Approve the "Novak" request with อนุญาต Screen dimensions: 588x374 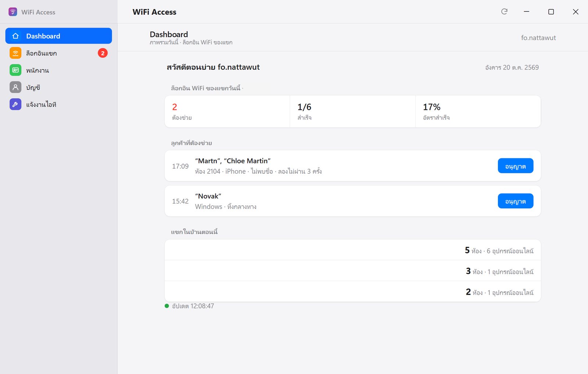click(x=515, y=201)
